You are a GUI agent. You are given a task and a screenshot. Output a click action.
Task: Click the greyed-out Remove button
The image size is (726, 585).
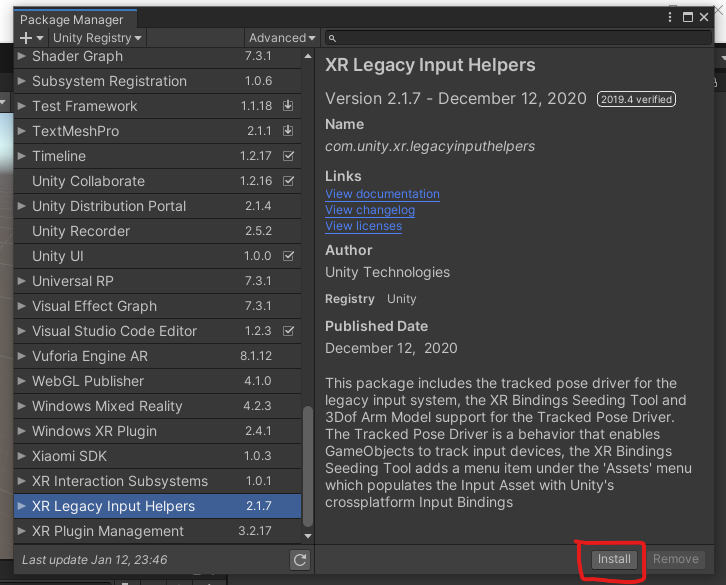point(676,559)
